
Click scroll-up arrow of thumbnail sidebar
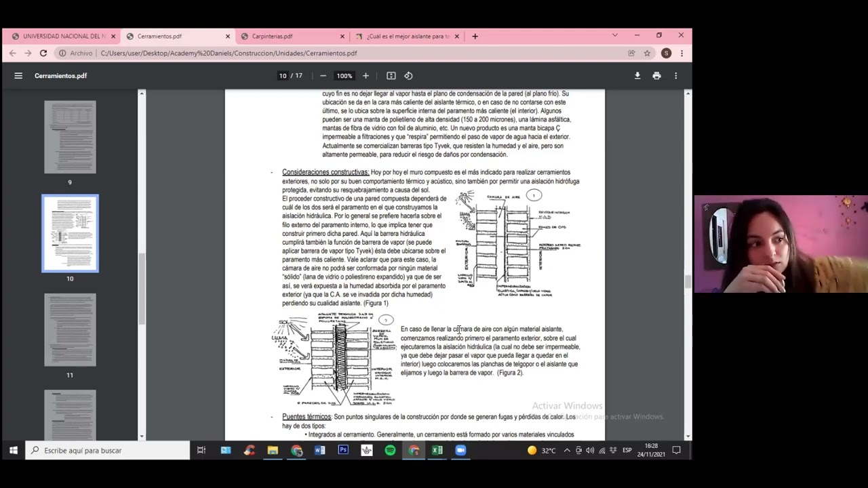click(x=142, y=93)
